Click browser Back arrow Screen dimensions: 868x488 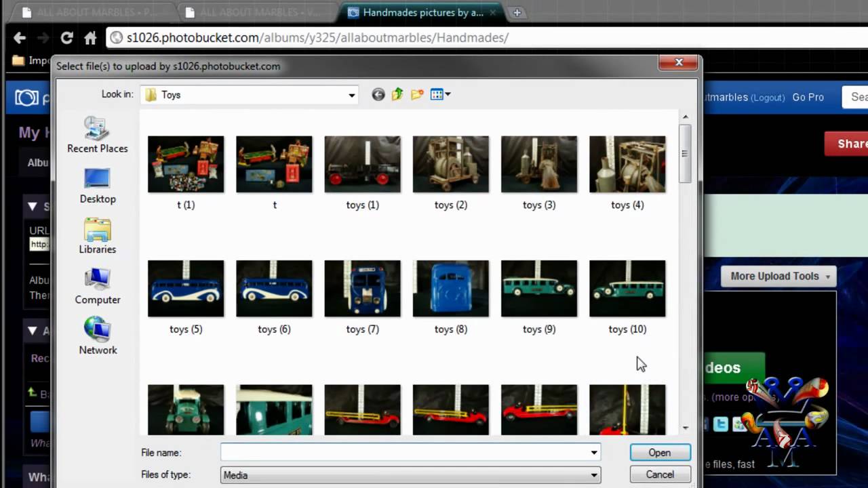tap(19, 38)
